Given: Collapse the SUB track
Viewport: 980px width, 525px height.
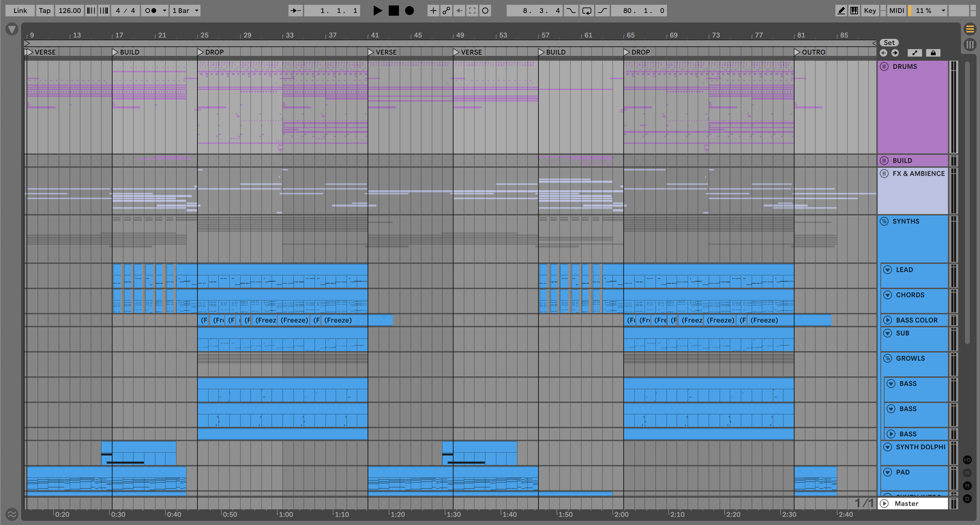Looking at the screenshot, I should click(888, 333).
